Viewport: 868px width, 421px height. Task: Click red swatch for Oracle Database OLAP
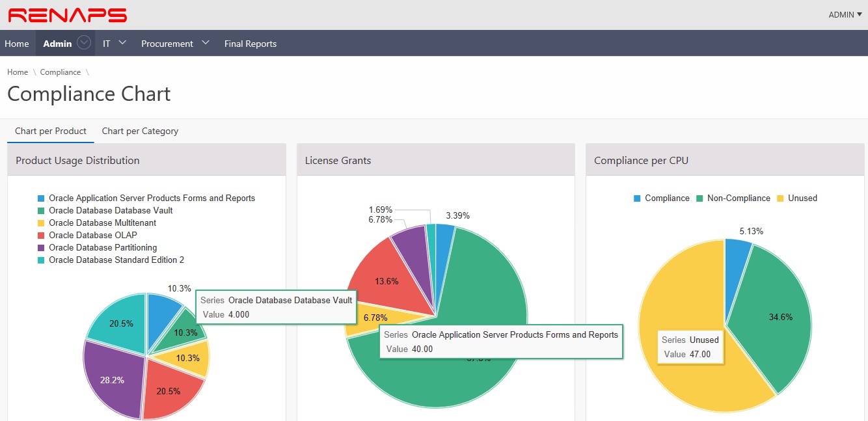(41, 235)
